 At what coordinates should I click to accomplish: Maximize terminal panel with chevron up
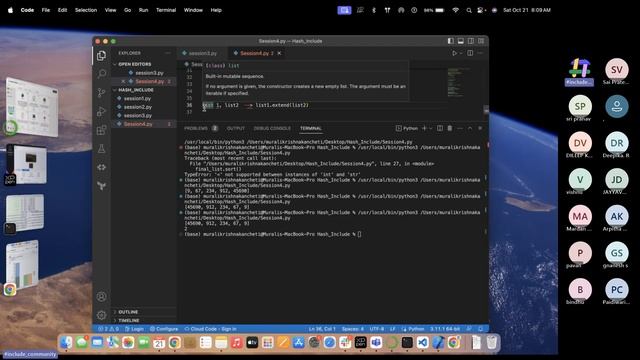click(x=470, y=128)
